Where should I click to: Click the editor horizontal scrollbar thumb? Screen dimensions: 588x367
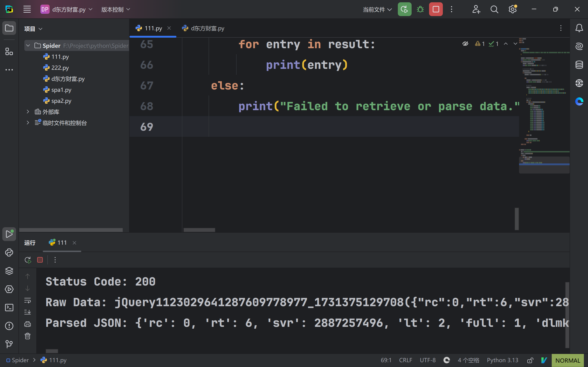coord(199,230)
